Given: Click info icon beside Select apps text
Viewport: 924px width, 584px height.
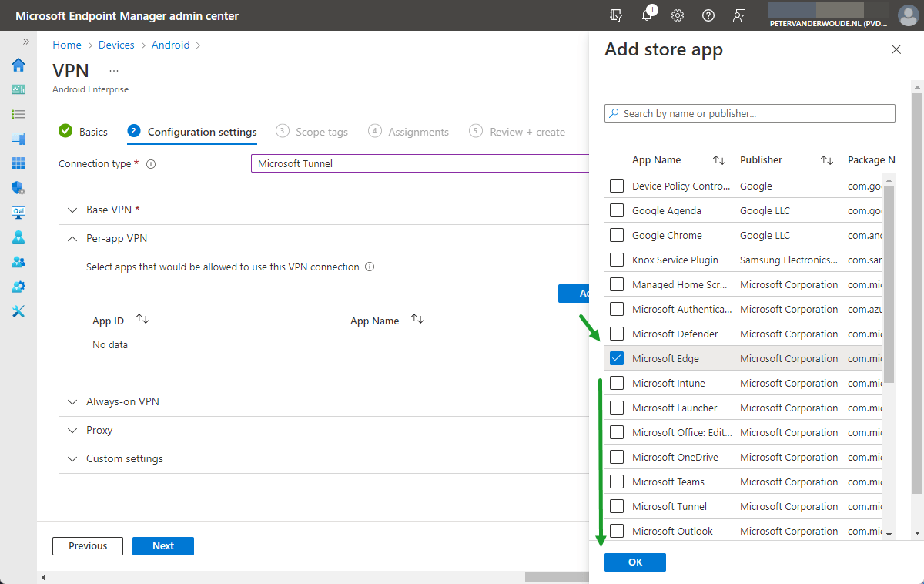Looking at the screenshot, I should click(x=370, y=267).
